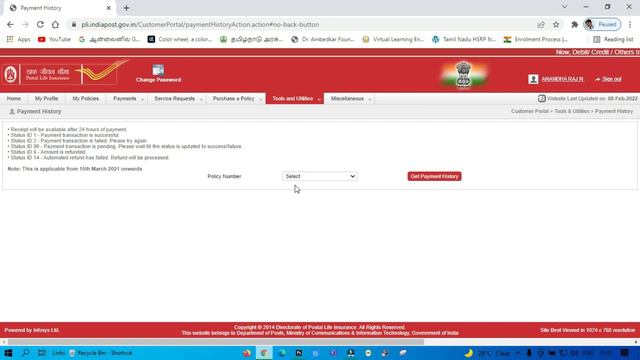Open the browser home page
The width and height of the screenshot is (640, 360).
click(x=55, y=24)
